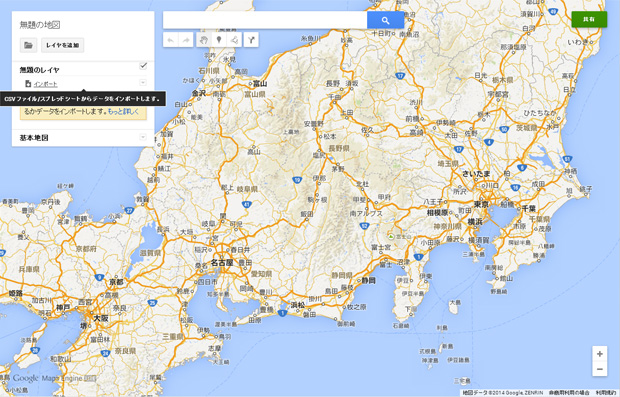Click route shield 19 on the map

pyautogui.click(x=297, y=180)
